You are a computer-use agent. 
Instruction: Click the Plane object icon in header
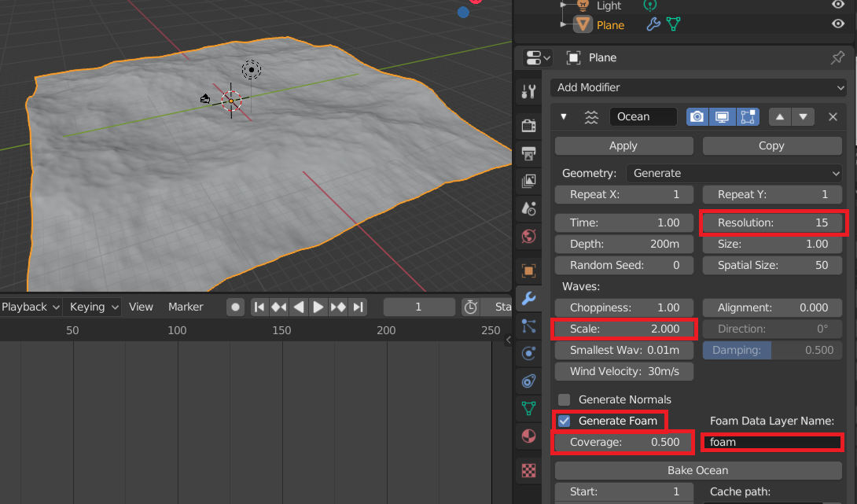tap(573, 57)
